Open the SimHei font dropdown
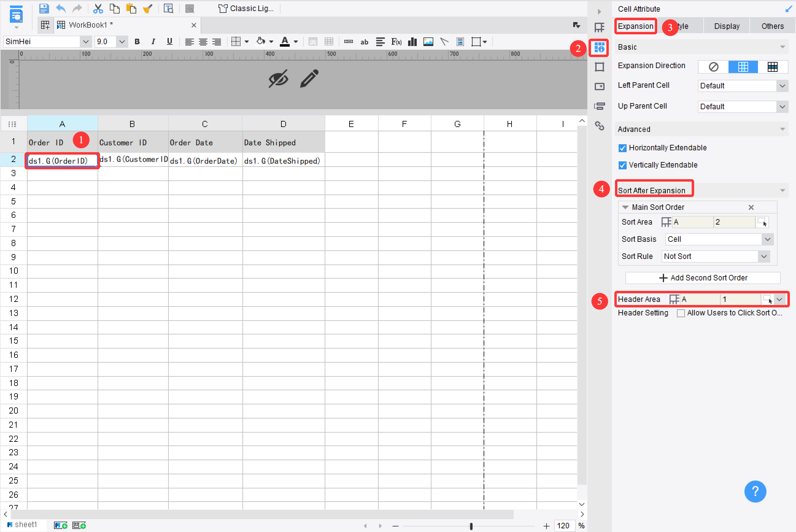796x532 pixels. pos(86,42)
